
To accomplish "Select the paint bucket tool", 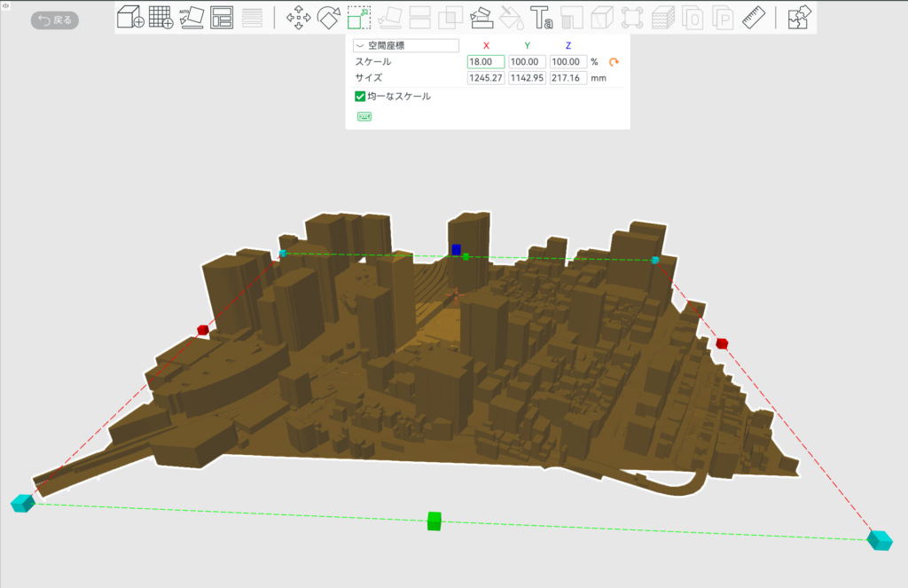I will tap(512, 18).
